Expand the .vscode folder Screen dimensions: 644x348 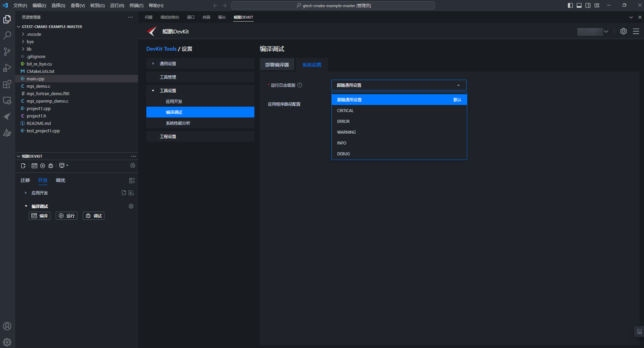coord(23,34)
